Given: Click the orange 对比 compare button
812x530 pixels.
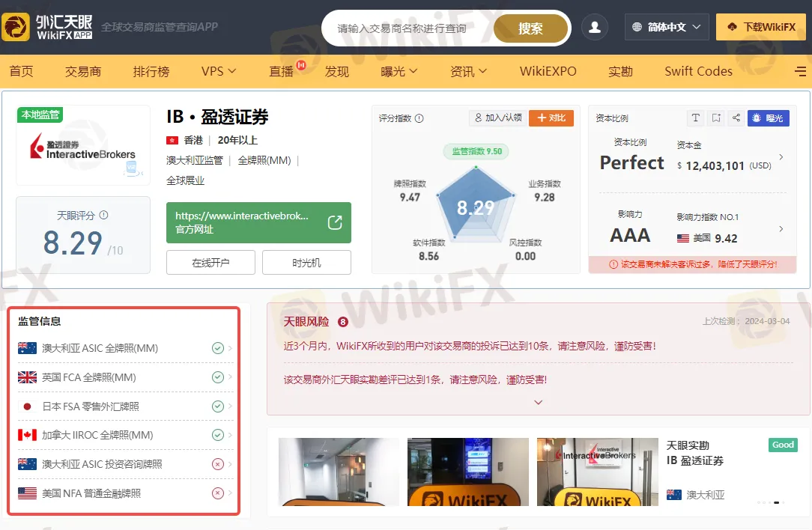Looking at the screenshot, I should (x=551, y=118).
